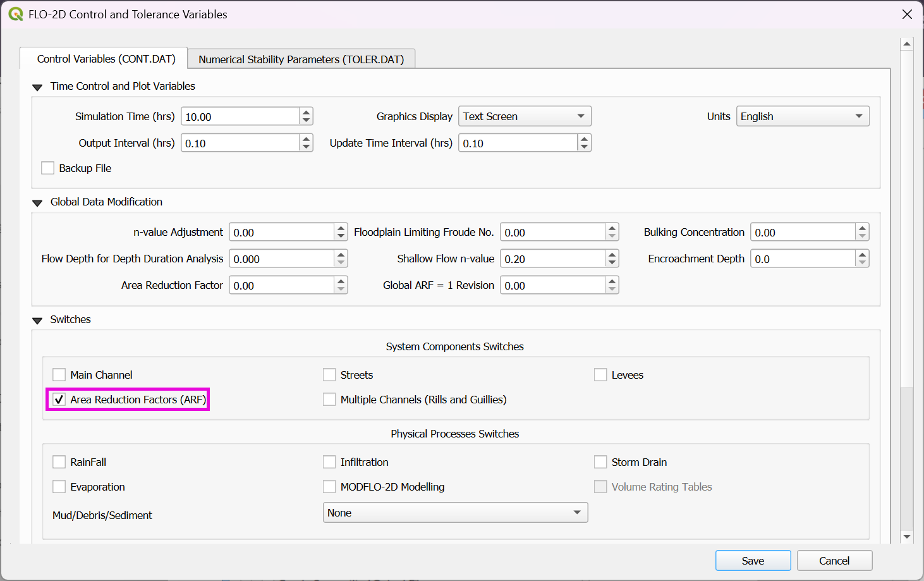Select the Control Variables (CONT.DAT) tab

106,59
